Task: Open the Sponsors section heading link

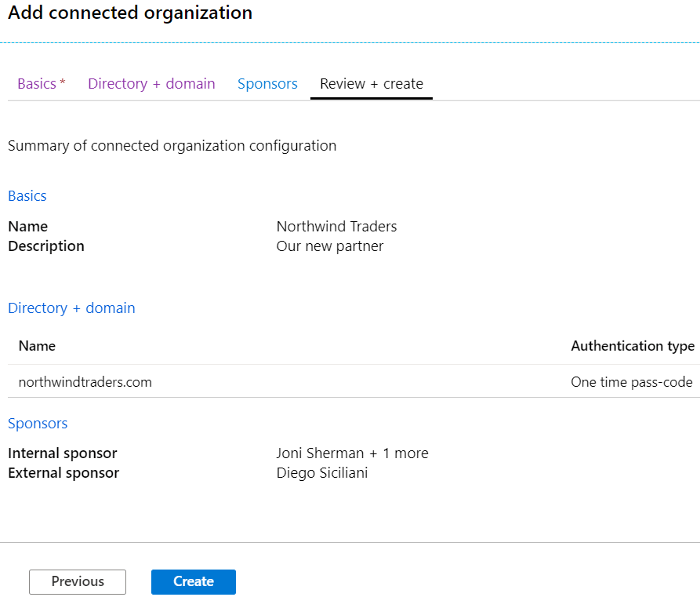Action: click(38, 424)
